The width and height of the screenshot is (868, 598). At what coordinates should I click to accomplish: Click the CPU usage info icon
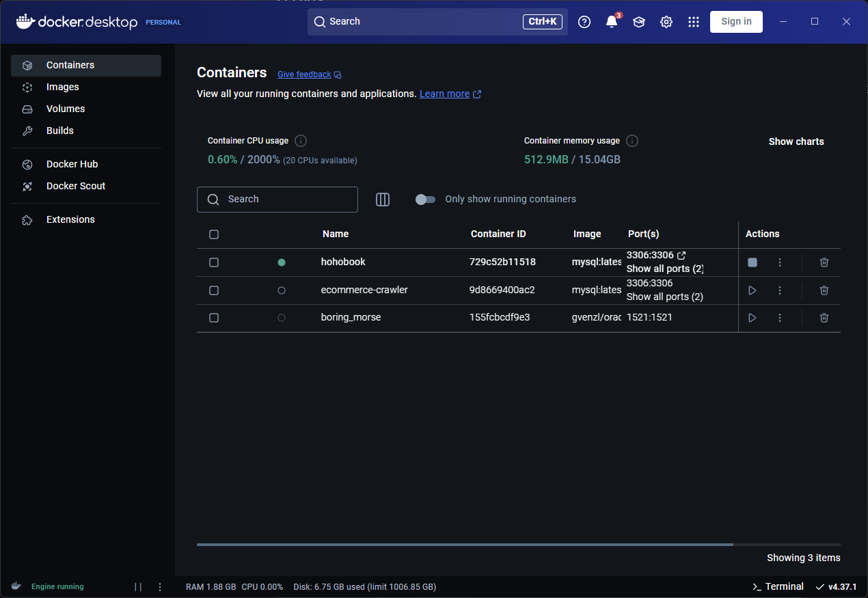[x=301, y=141]
